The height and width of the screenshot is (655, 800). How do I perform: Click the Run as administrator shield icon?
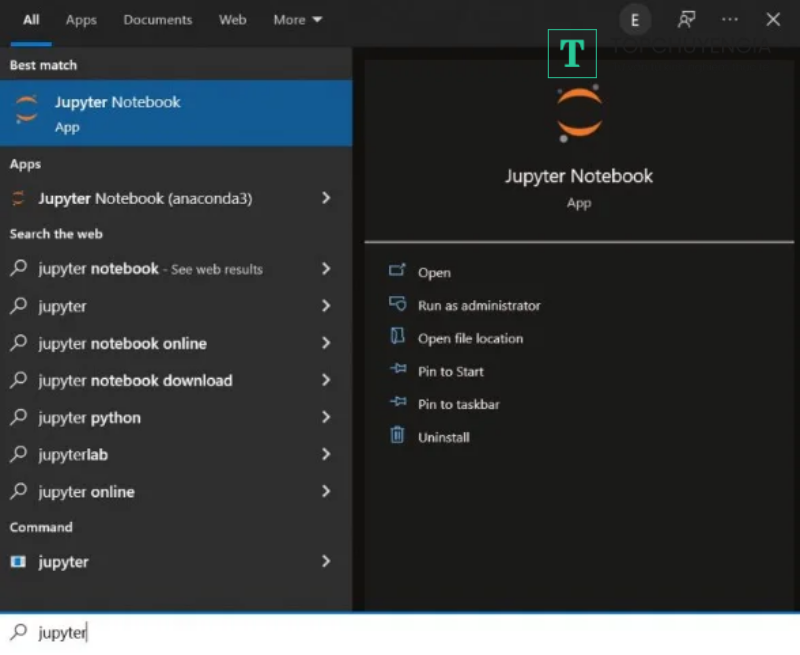pos(397,305)
